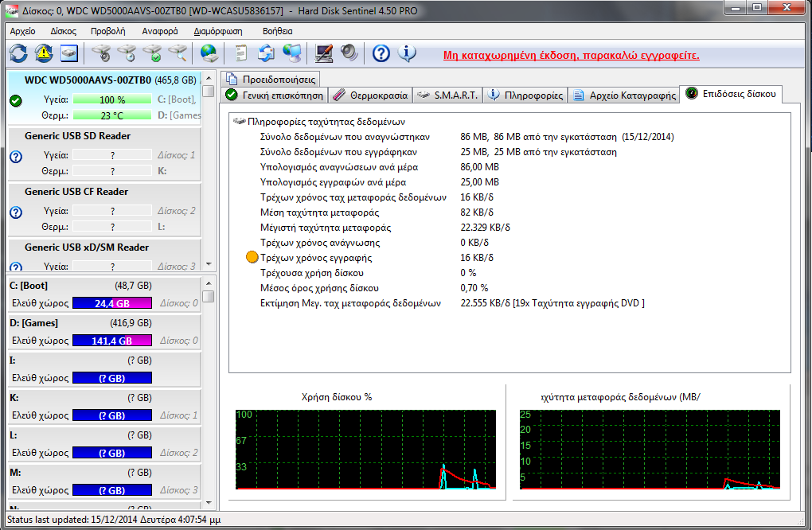This screenshot has height=530, width=812.
Task: Click the disk icon beside Πληροφορίες ταχύτητας δεδομένων
Action: pyautogui.click(x=240, y=122)
